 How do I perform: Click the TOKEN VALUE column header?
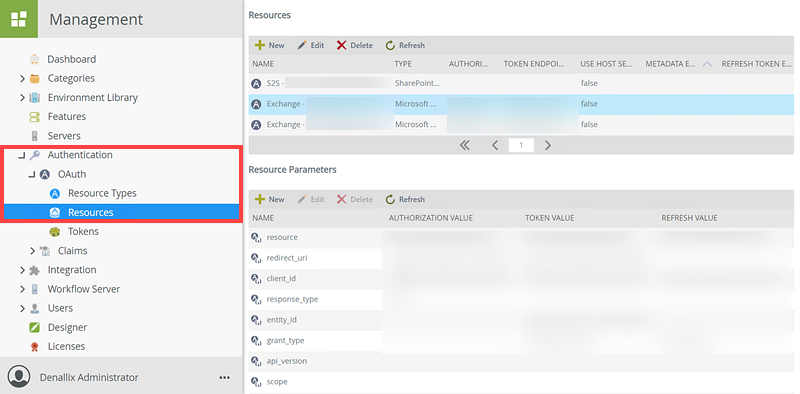[x=549, y=218]
